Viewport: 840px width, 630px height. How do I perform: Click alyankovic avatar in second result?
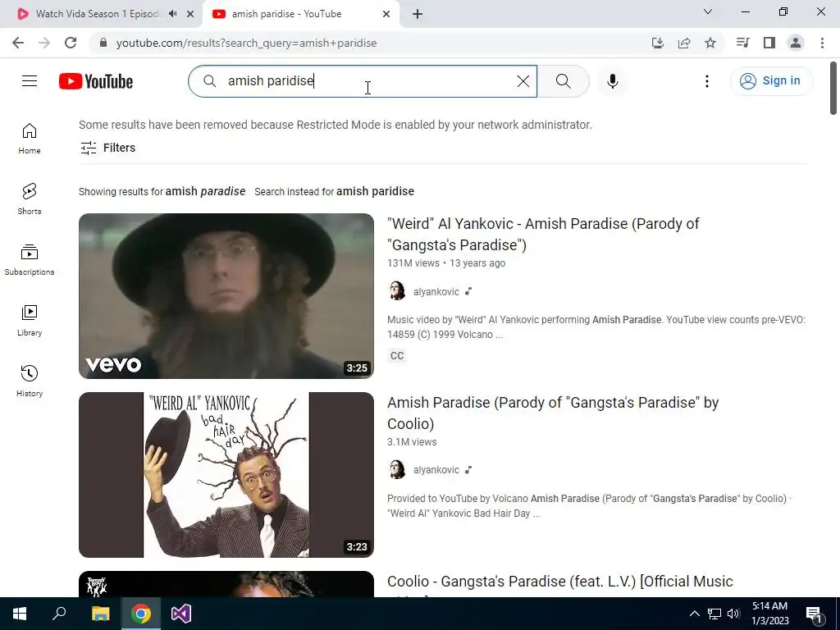click(x=397, y=469)
